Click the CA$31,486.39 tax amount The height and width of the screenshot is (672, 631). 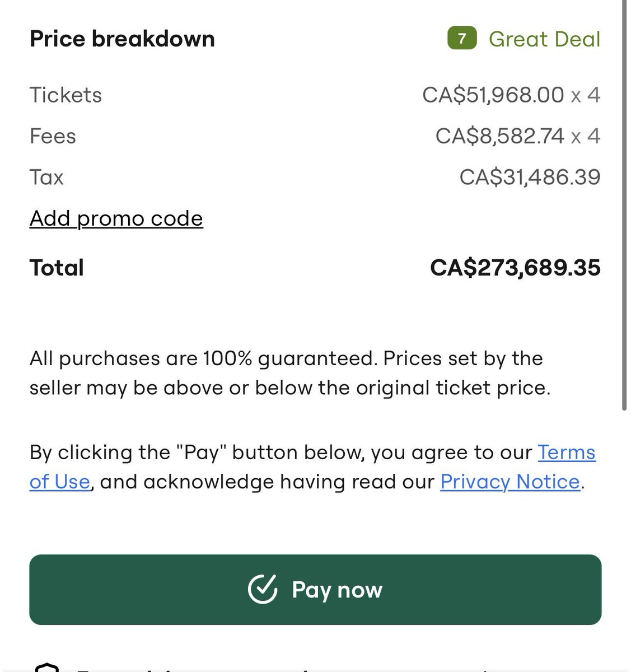coord(529,177)
